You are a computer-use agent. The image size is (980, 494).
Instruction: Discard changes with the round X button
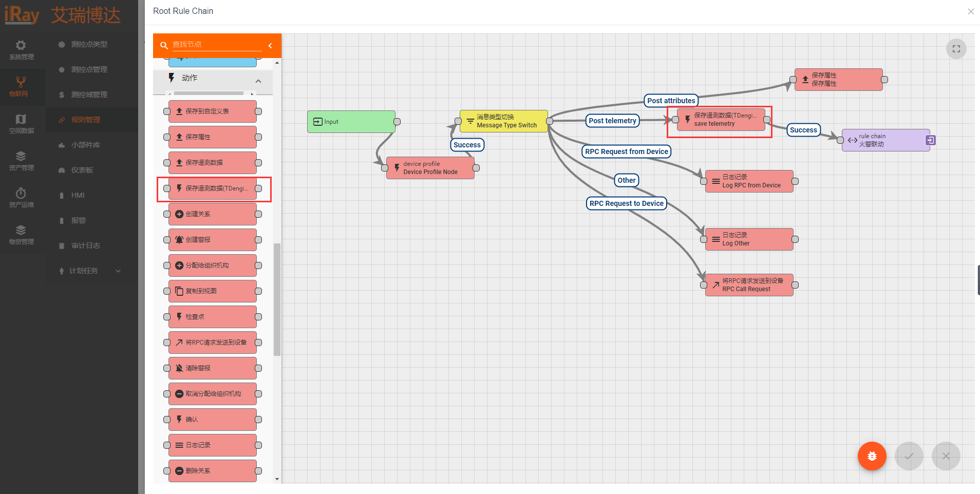point(946,455)
